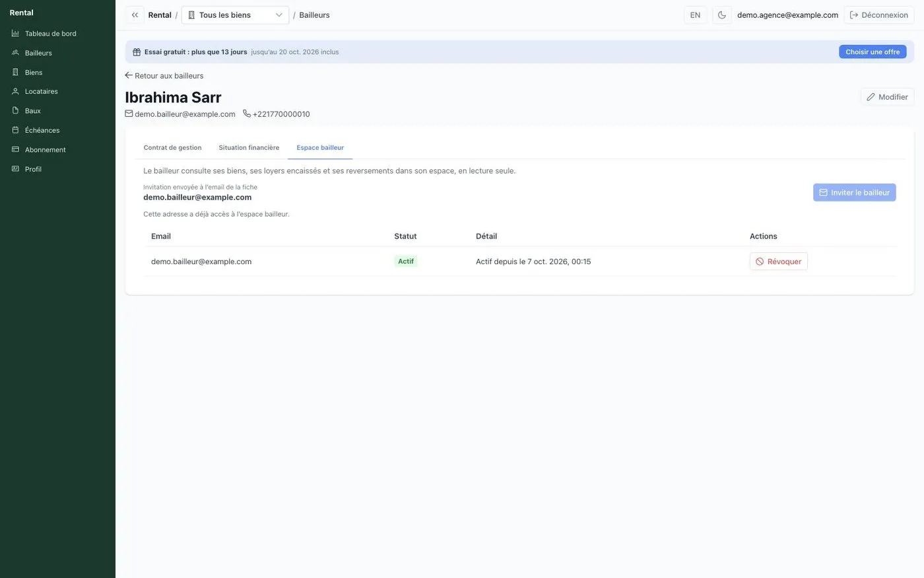Click the Rental breadcrumb link
This screenshot has height=578, width=924.
tap(160, 15)
